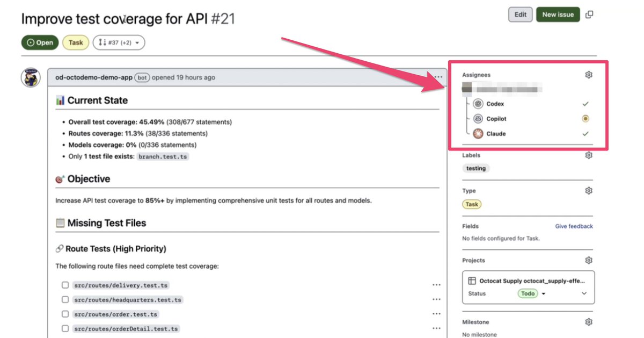Expand the #37 (+2) linked pull requests dropdown

point(119,42)
